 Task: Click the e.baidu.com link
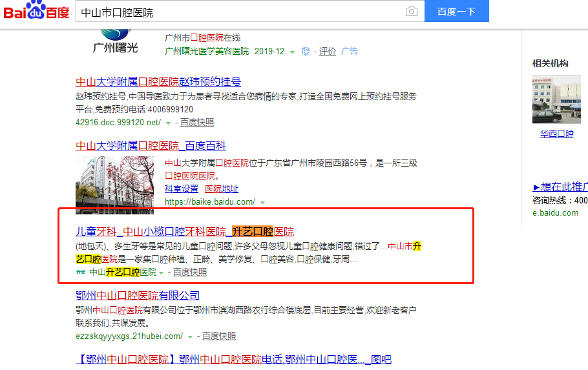556,213
